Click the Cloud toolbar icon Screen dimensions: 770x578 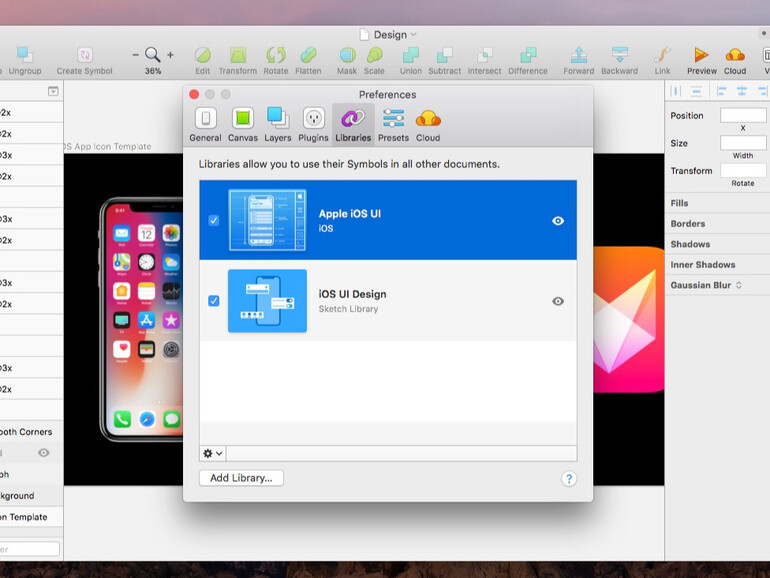click(x=735, y=55)
